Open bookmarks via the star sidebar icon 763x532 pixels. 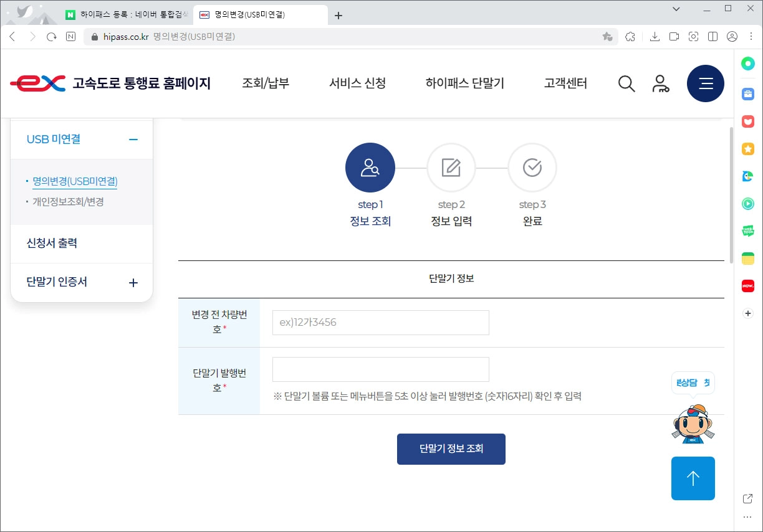(x=747, y=148)
